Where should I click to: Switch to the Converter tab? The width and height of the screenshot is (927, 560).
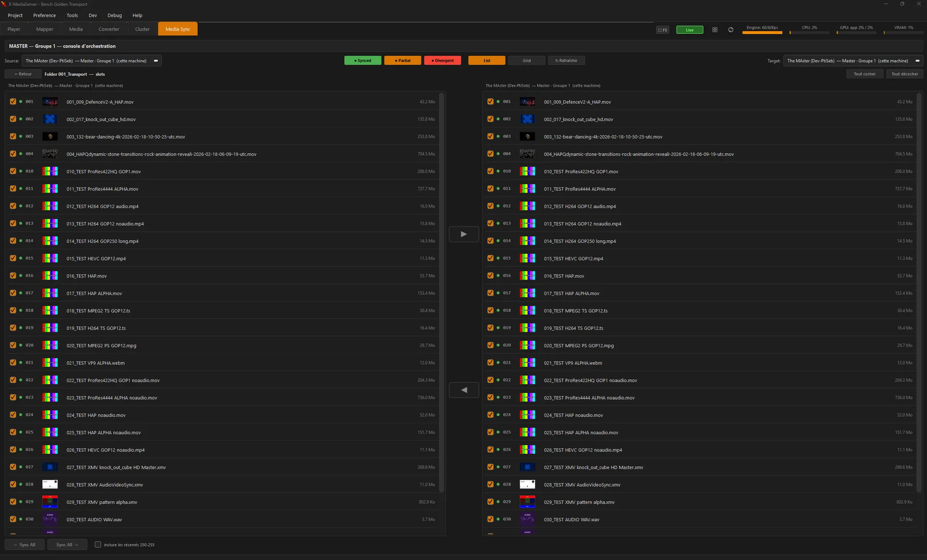click(x=109, y=29)
